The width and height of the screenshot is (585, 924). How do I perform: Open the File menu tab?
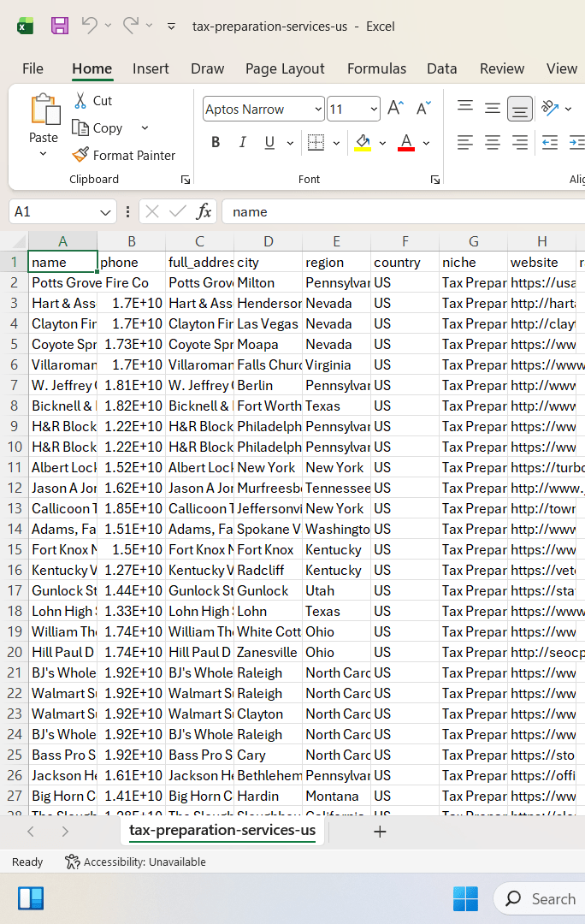point(33,68)
